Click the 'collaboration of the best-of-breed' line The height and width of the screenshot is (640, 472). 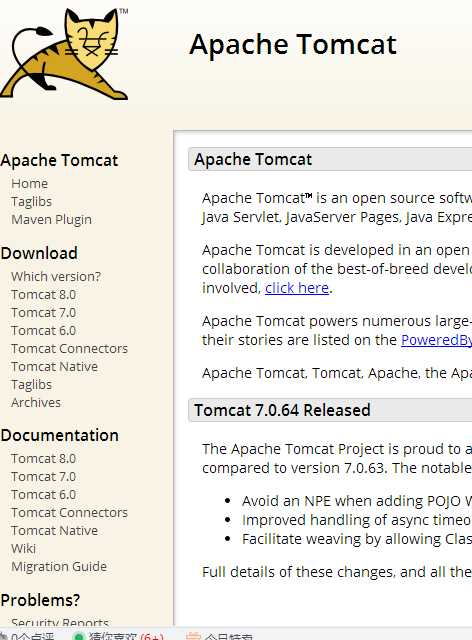pyautogui.click(x=337, y=269)
